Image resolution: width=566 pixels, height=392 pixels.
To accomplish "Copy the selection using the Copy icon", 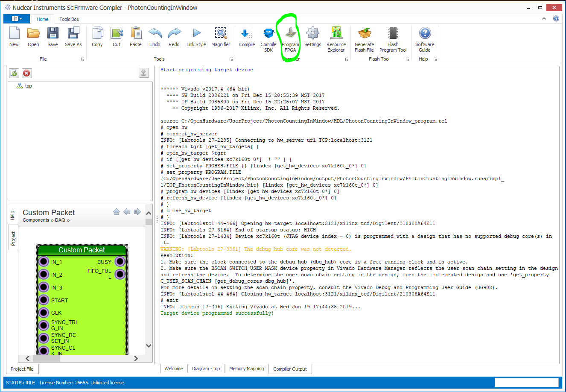I will click(97, 37).
